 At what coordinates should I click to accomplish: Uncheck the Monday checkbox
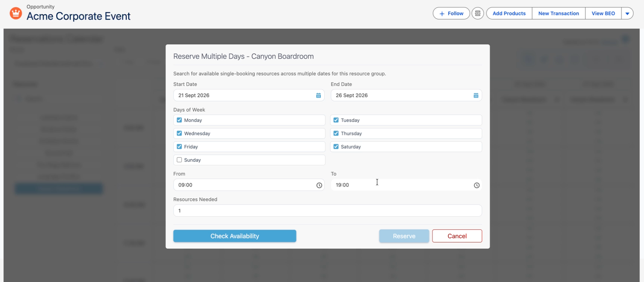pos(180,120)
